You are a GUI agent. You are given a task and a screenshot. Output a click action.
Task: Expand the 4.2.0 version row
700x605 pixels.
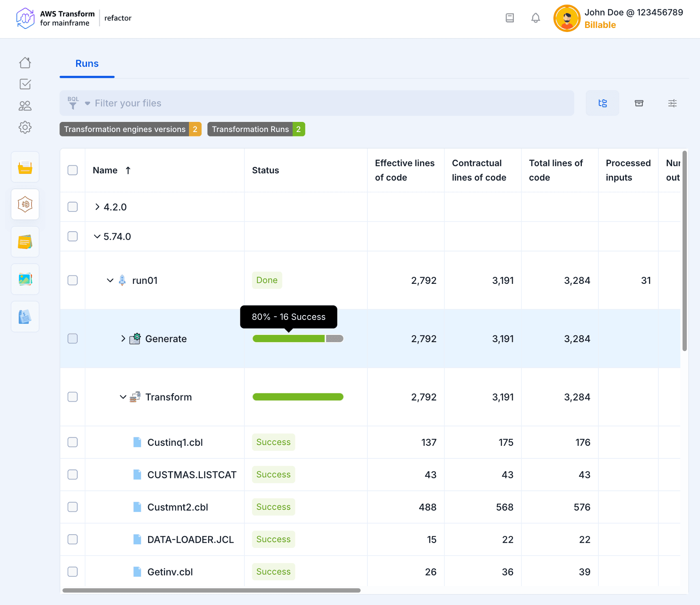(97, 207)
